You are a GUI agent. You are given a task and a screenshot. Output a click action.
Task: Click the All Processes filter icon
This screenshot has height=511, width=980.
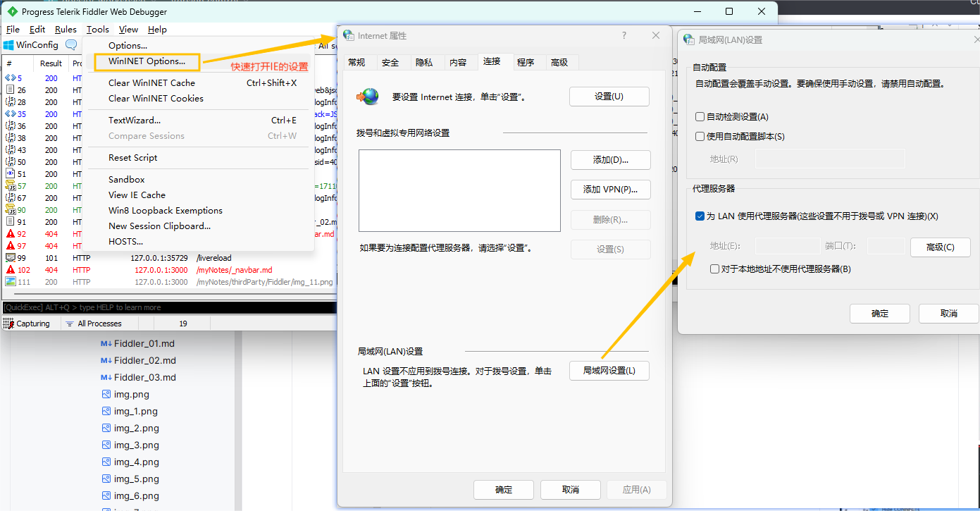pos(70,324)
